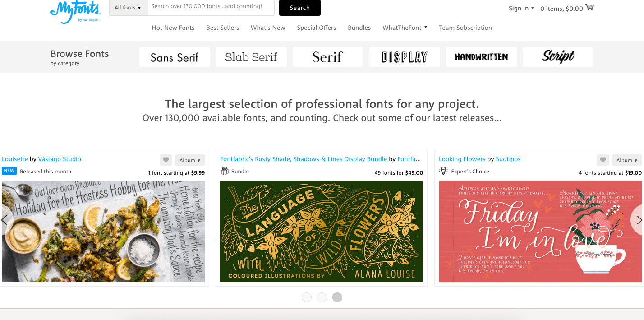This screenshot has width=644, height=320.
Task: Browse the Script category
Action: 558,57
